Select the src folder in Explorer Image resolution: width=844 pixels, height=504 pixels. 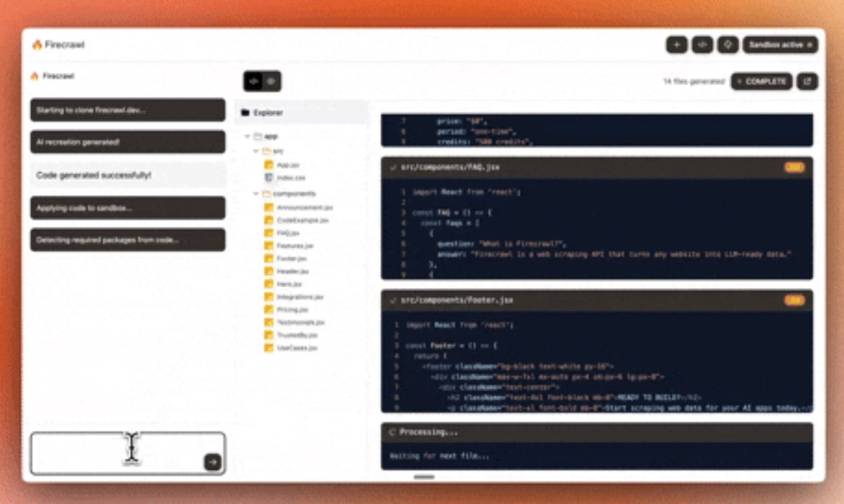(272, 151)
